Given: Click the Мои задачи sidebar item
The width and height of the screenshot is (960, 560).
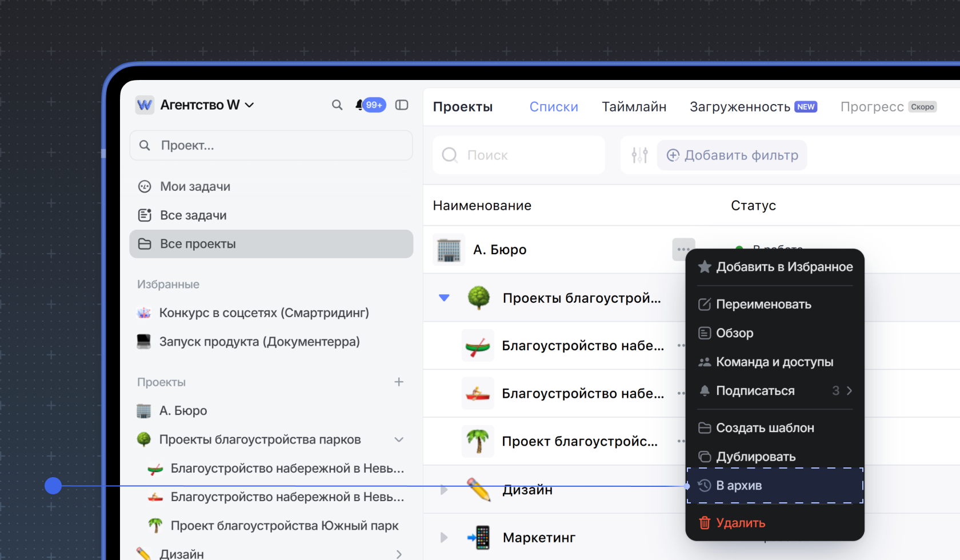Looking at the screenshot, I should [x=195, y=186].
